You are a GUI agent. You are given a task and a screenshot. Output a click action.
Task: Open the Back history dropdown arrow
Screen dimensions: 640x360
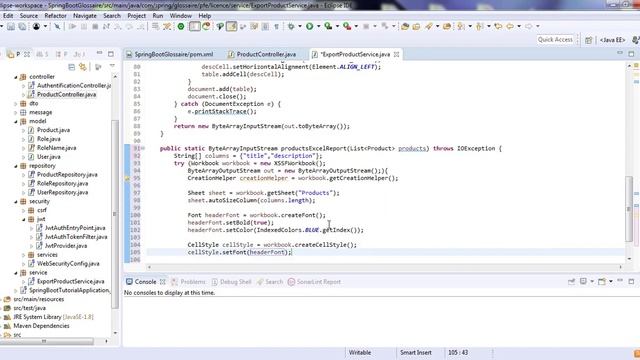(x=519, y=27)
